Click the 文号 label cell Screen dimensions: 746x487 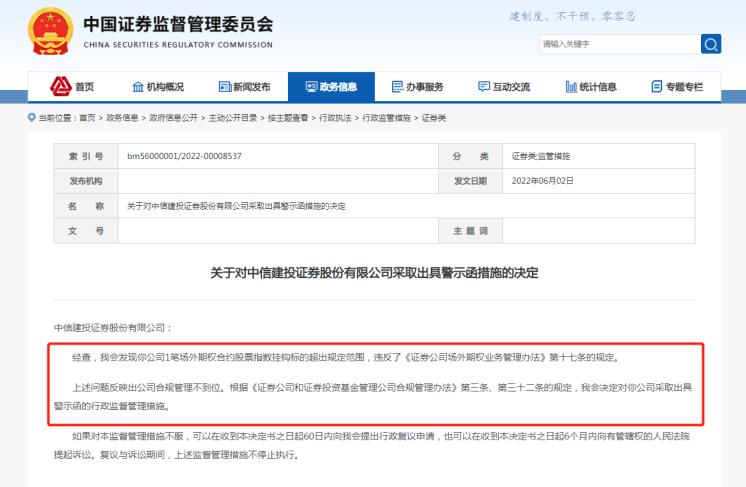(86, 231)
